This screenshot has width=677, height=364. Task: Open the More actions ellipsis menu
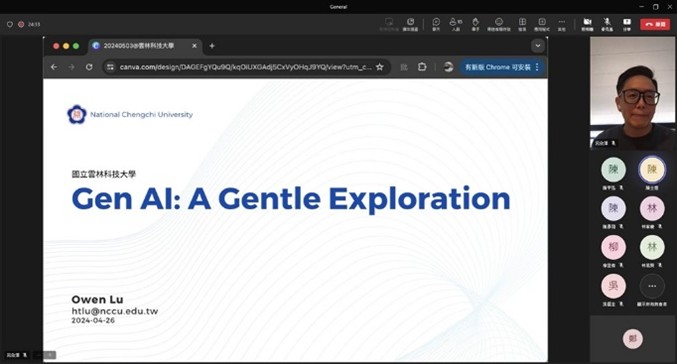coord(561,24)
